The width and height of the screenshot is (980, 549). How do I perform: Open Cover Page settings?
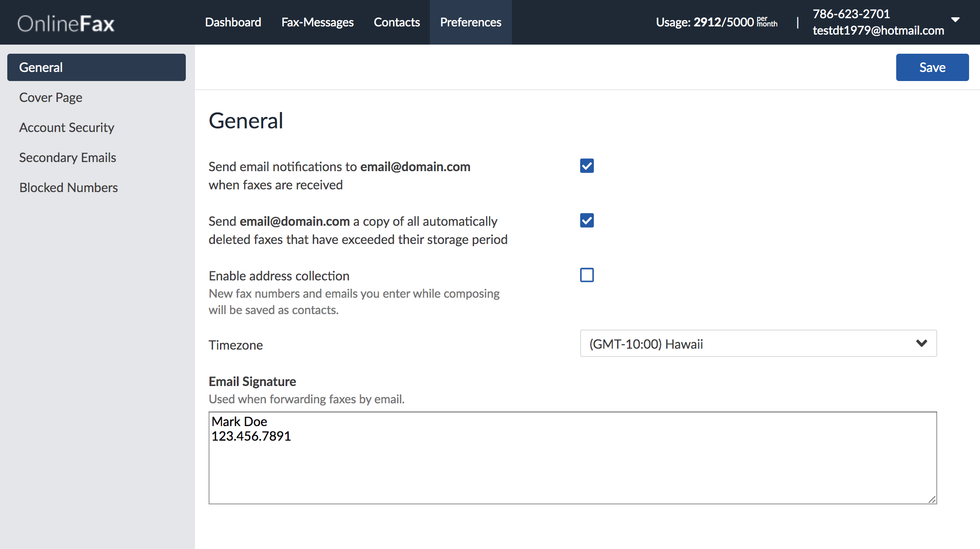click(x=51, y=97)
